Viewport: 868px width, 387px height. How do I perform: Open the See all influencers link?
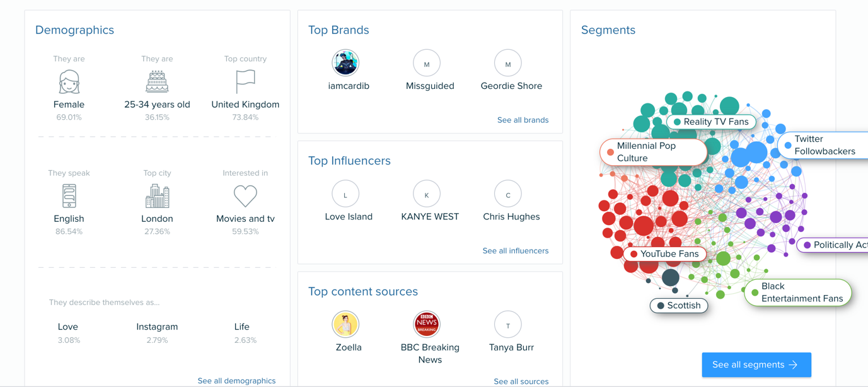point(515,251)
